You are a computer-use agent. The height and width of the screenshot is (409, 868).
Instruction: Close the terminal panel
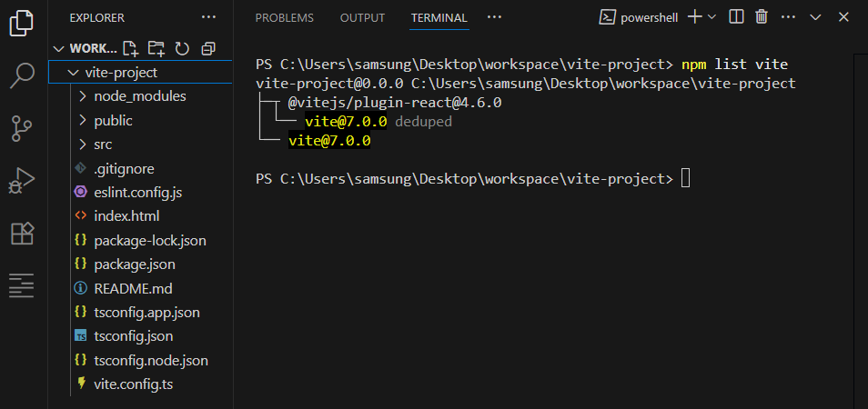click(843, 17)
